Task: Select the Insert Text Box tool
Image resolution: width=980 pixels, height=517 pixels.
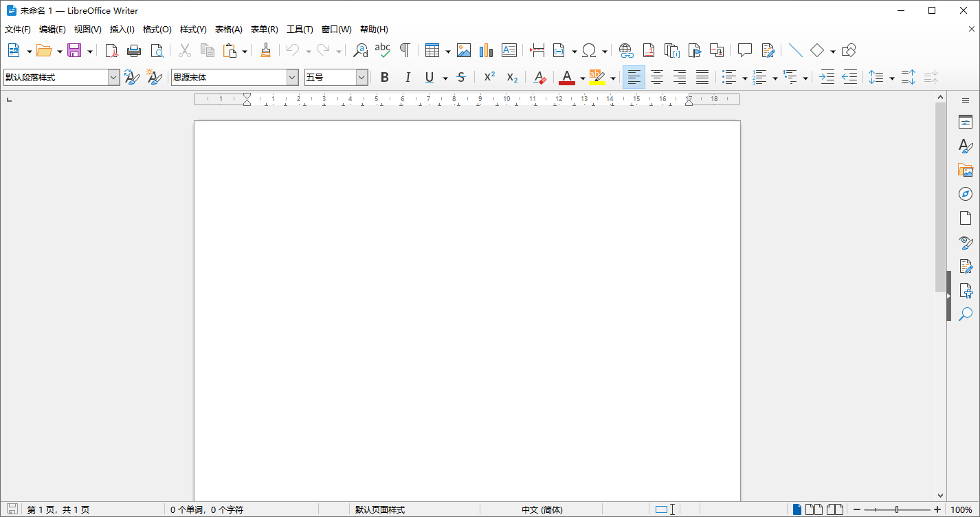Action: coord(509,50)
